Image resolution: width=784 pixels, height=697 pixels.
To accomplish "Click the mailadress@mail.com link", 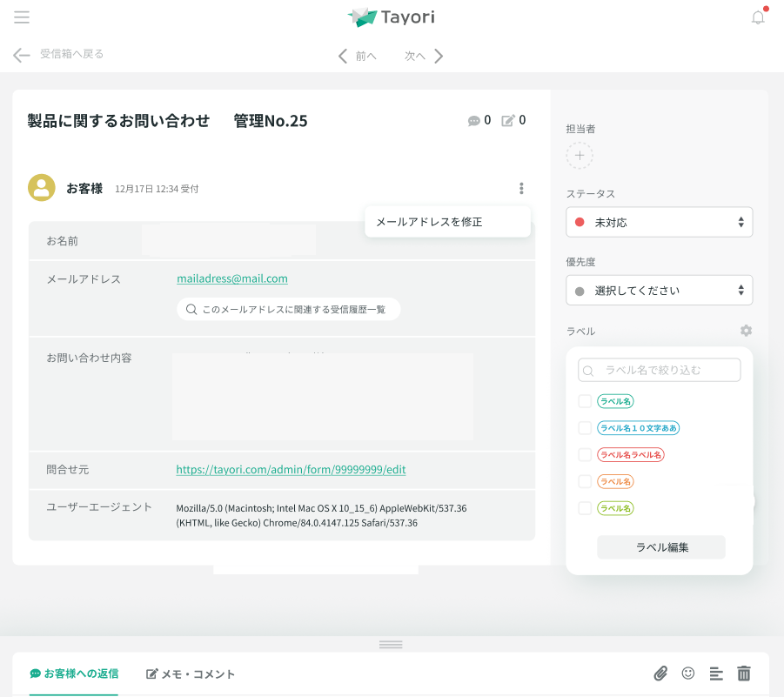I will (x=232, y=278).
